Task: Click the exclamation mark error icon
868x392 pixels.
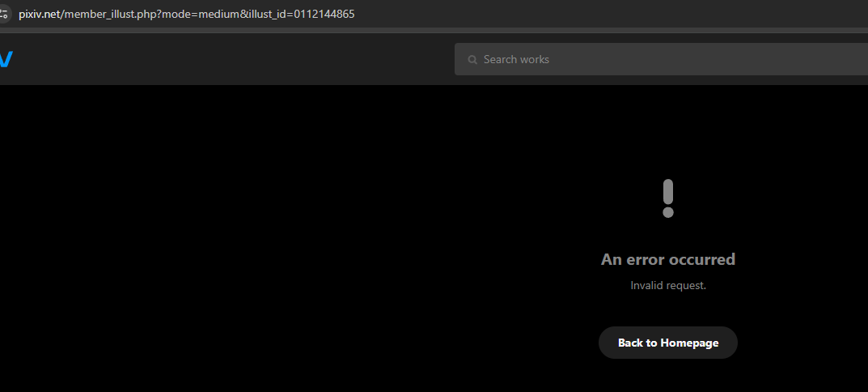Action: (x=668, y=198)
